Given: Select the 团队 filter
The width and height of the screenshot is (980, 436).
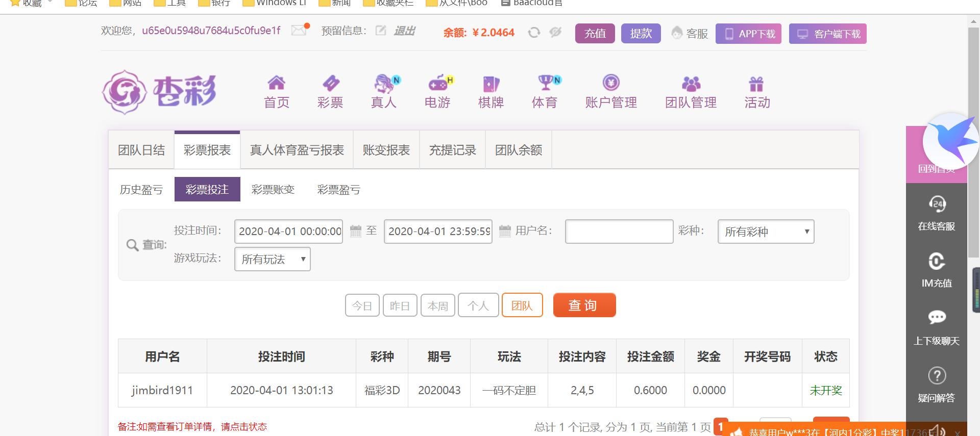Looking at the screenshot, I should click(x=522, y=305).
